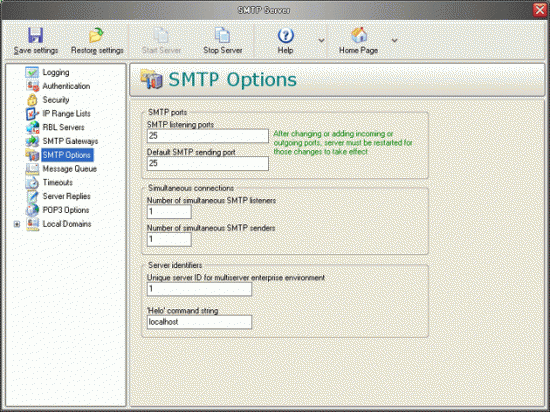This screenshot has width=550, height=412.
Task: Open the dropdown arrow next to Help
Action: coord(321,41)
